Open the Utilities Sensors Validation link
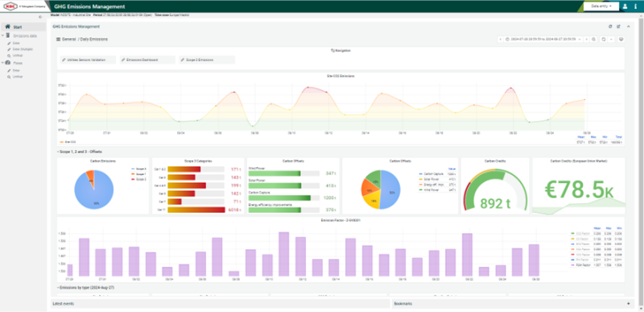The image size is (644, 312). [x=88, y=60]
